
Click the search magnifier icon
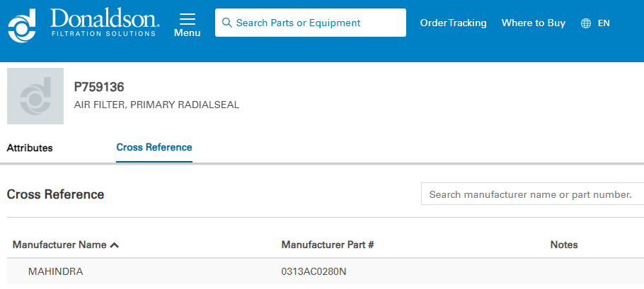point(227,23)
